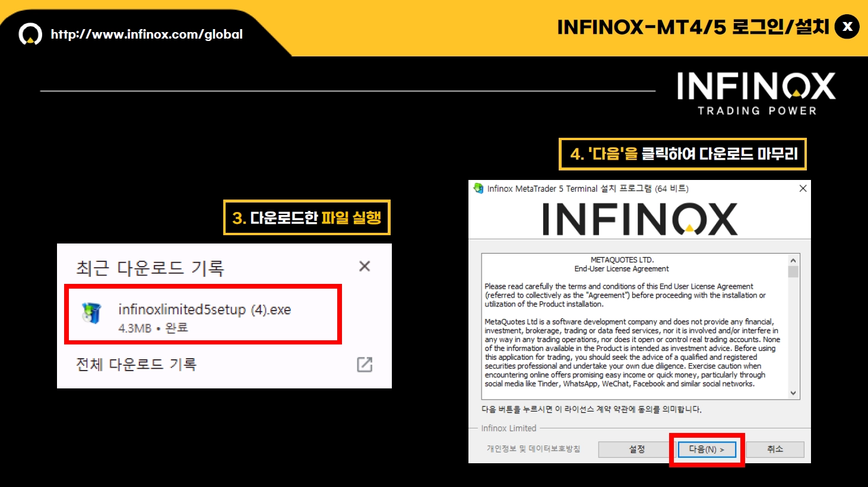Image resolution: width=868 pixels, height=487 pixels.
Task: Click the 'Infinox Limited' label in installer
Action: point(508,428)
